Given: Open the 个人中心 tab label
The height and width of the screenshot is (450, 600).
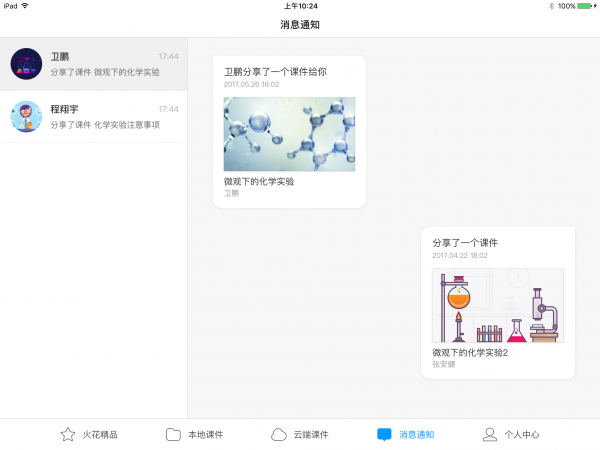Looking at the screenshot, I should (522, 435).
